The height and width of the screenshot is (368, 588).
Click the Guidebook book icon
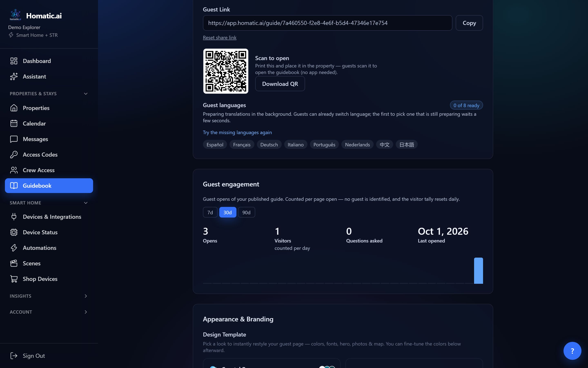pyautogui.click(x=14, y=186)
